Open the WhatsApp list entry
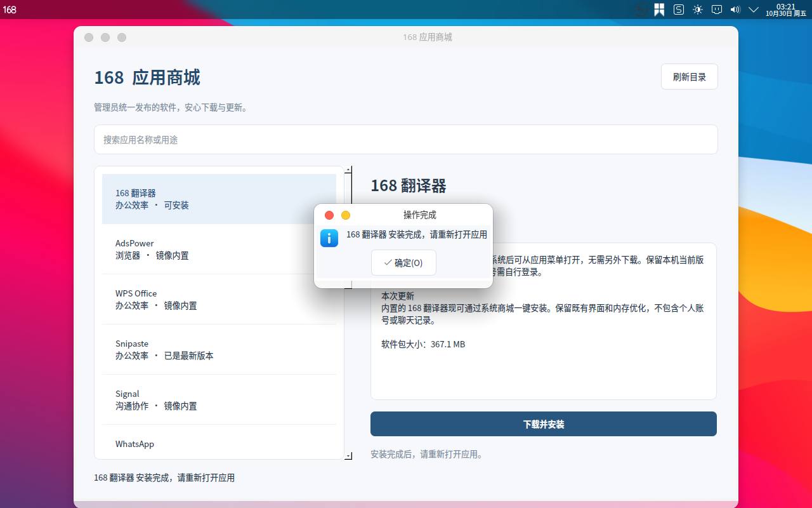Viewport: 812px width, 508px height. [x=219, y=442]
